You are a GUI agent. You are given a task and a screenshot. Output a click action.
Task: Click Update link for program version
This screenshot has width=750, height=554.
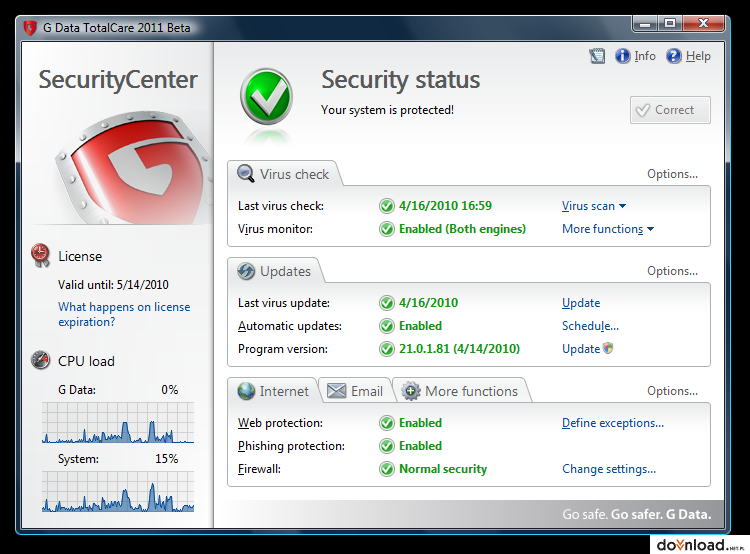[x=581, y=349]
